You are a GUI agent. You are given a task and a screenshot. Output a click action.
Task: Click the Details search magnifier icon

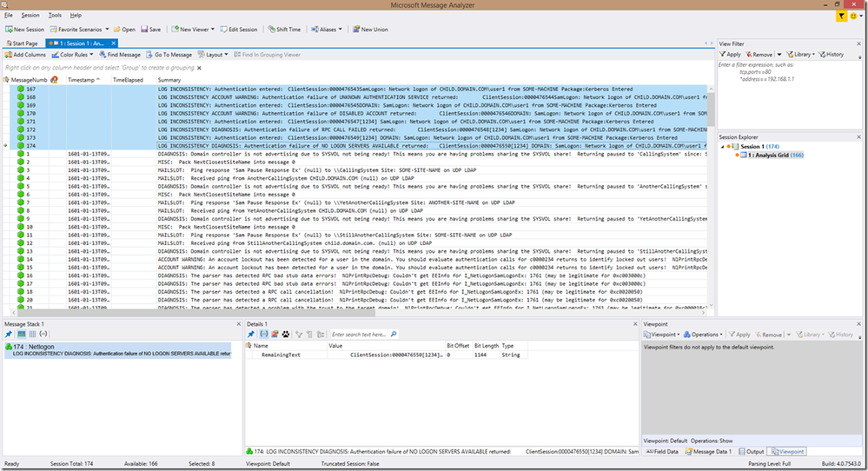(x=394, y=335)
